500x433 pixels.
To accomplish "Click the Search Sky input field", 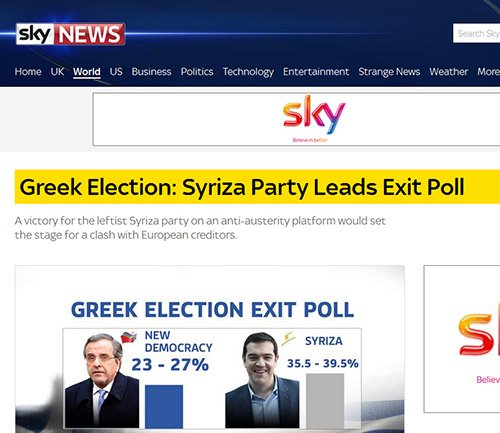I will 476,33.
